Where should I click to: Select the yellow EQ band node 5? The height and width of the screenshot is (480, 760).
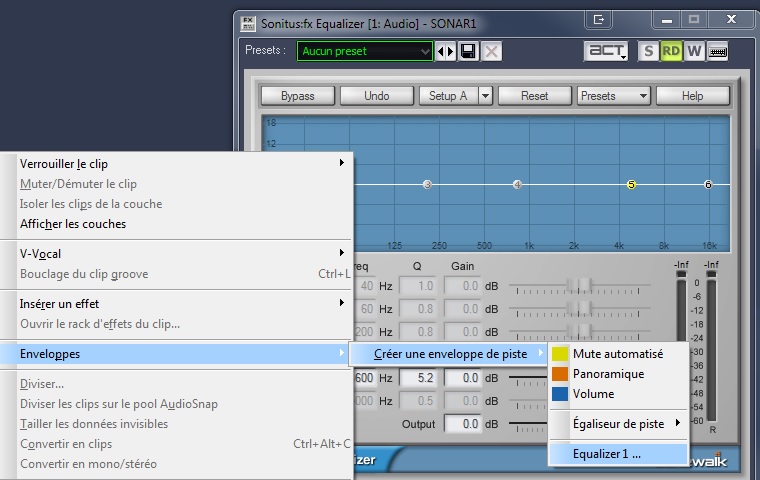631,185
